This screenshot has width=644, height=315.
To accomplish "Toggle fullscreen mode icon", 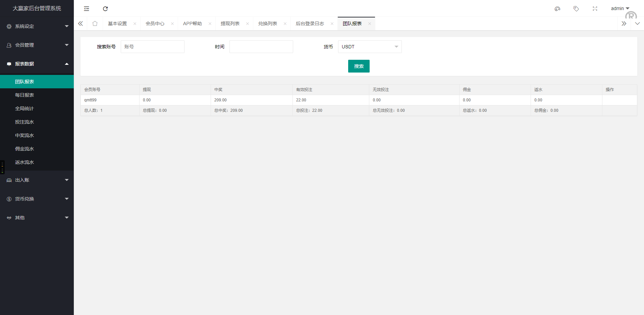I will (x=595, y=9).
